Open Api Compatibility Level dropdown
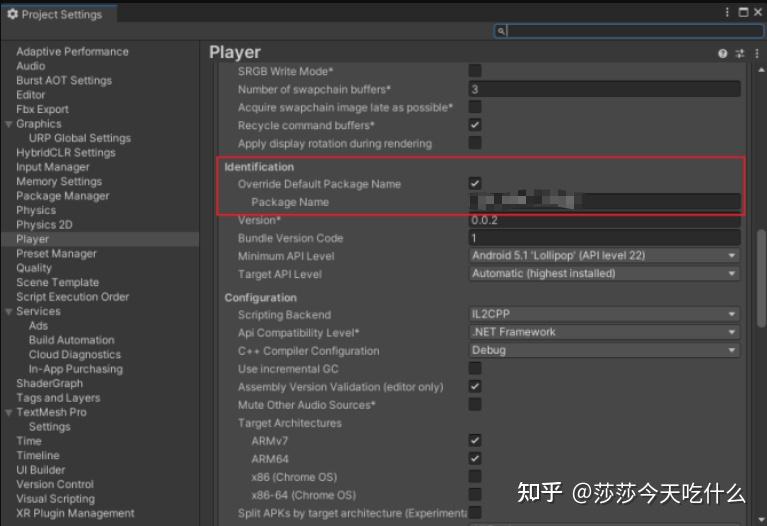767x526 pixels. click(604, 332)
